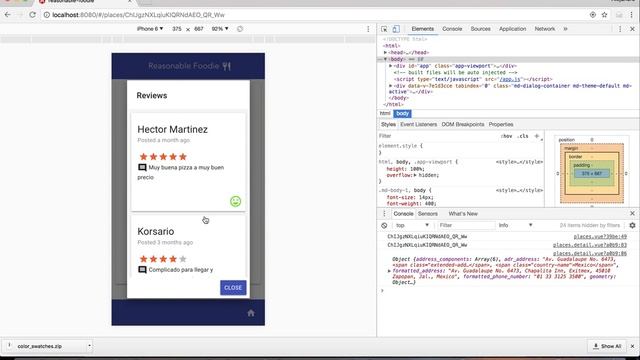Switch to the Elements tab
Screen dimensions: 640x360
(422, 29)
